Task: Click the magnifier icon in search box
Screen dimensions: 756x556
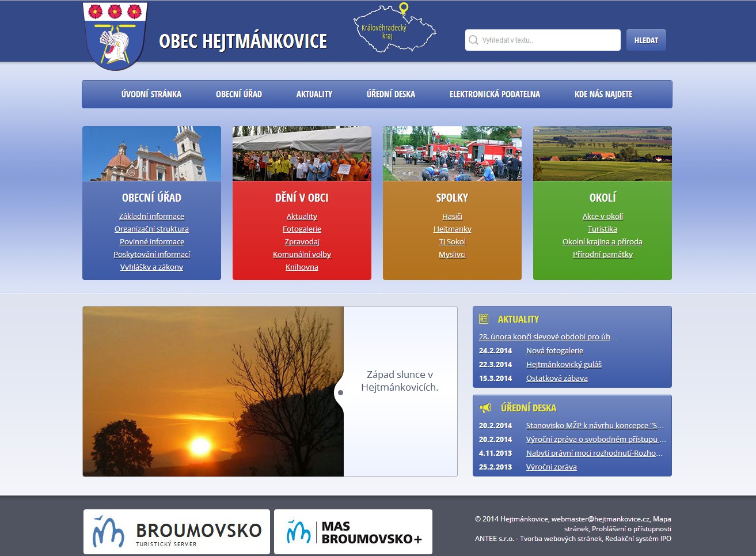Action: point(473,40)
